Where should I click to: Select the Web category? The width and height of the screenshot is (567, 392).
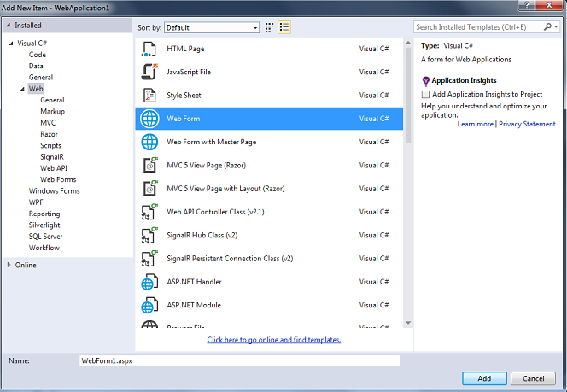pyautogui.click(x=36, y=89)
